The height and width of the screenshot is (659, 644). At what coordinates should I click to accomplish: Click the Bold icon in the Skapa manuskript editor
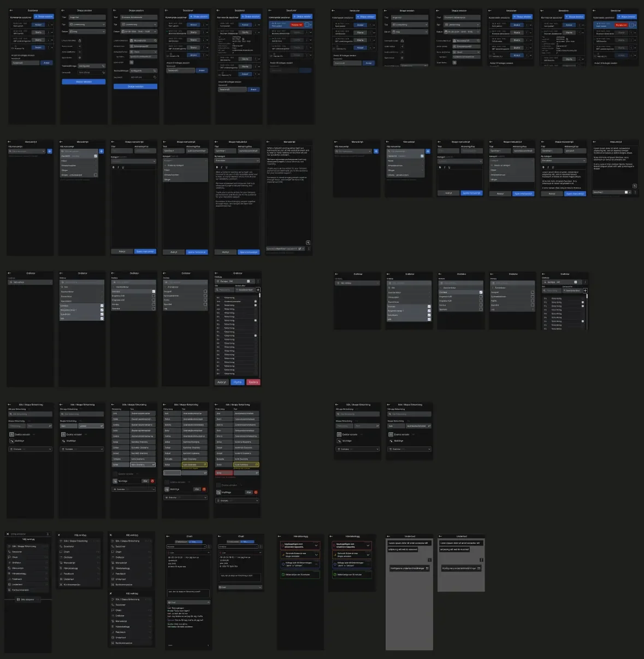coord(114,167)
